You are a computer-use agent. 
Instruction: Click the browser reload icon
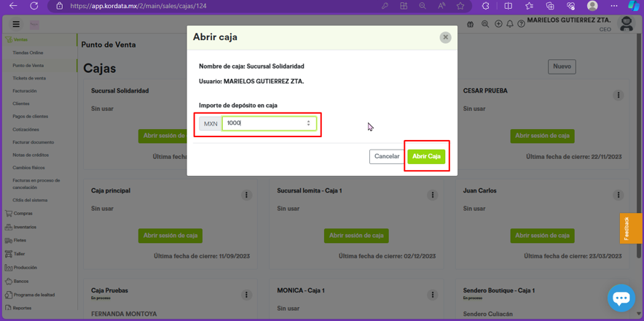click(34, 6)
